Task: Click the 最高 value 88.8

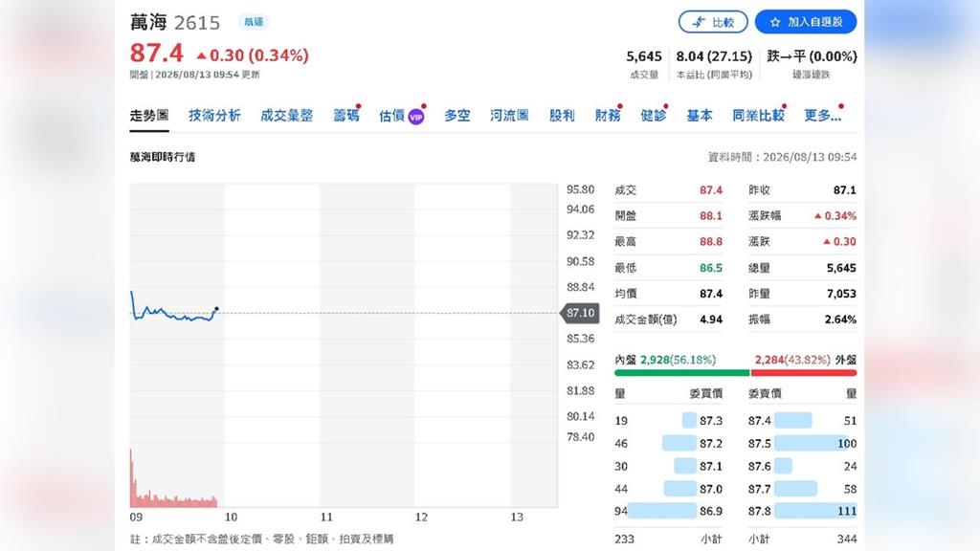Action: click(x=711, y=241)
